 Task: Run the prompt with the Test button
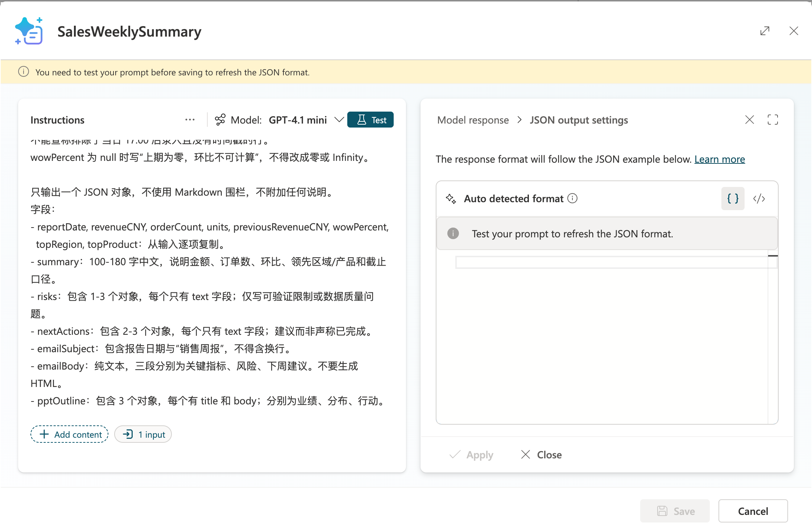pyautogui.click(x=370, y=120)
